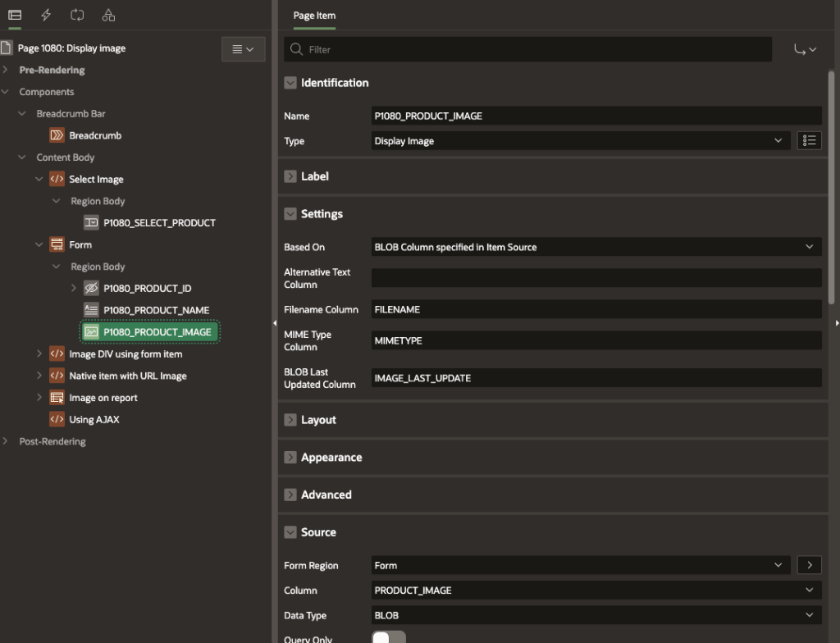840x643 pixels.
Task: Expand the Label section
Action: point(290,176)
